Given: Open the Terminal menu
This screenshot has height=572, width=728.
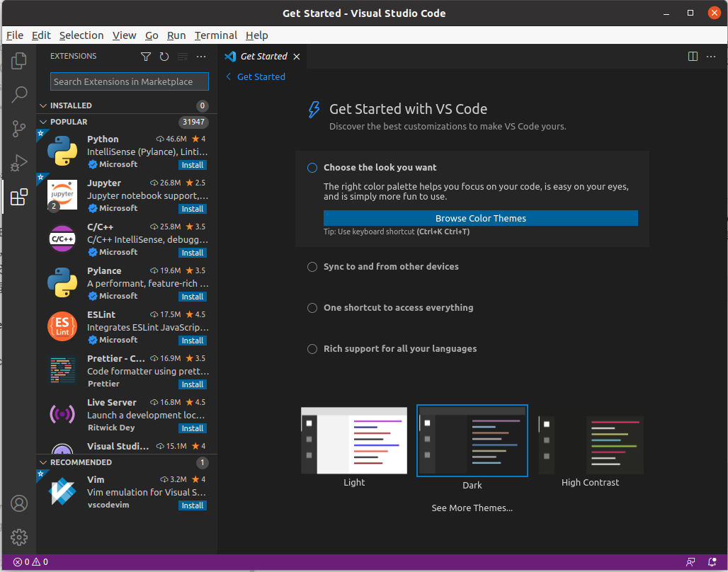Looking at the screenshot, I should 216,35.
